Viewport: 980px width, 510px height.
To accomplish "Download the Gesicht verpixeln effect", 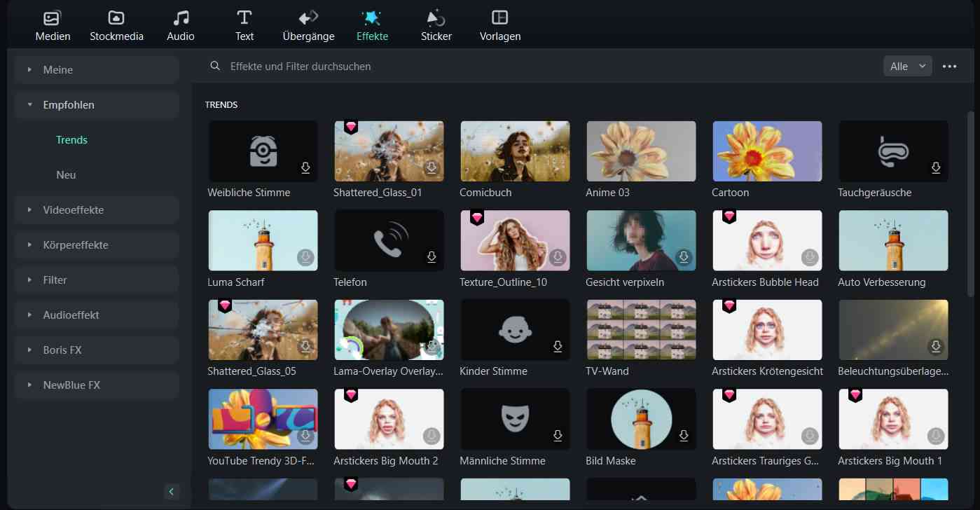I will [684, 257].
